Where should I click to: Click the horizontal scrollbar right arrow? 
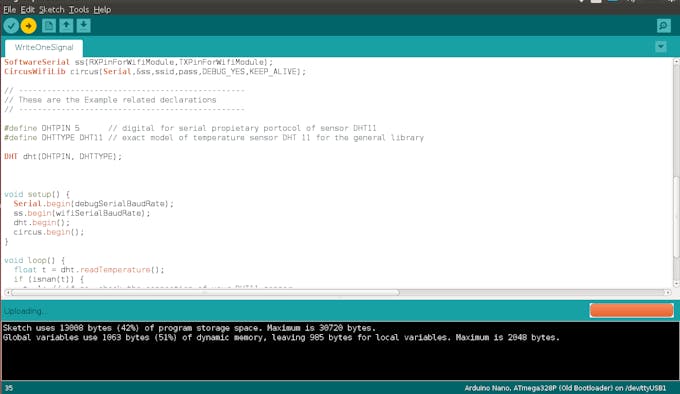668,293
